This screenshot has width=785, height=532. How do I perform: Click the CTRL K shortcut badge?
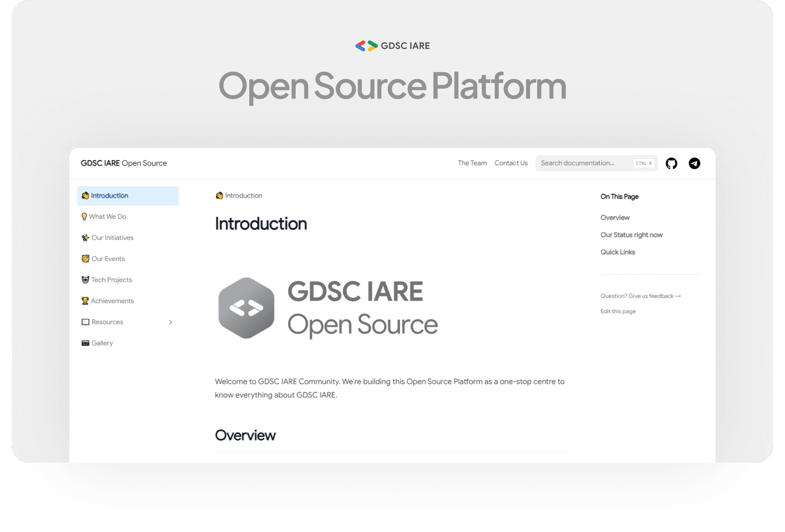click(x=644, y=163)
